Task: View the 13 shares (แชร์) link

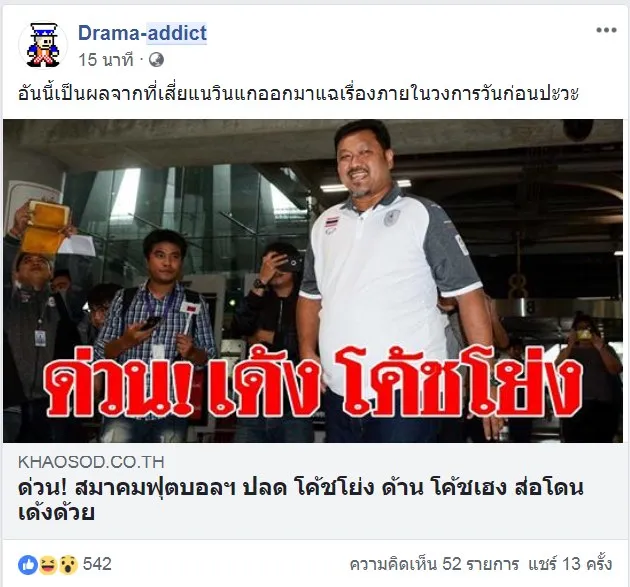Action: [x=570, y=564]
